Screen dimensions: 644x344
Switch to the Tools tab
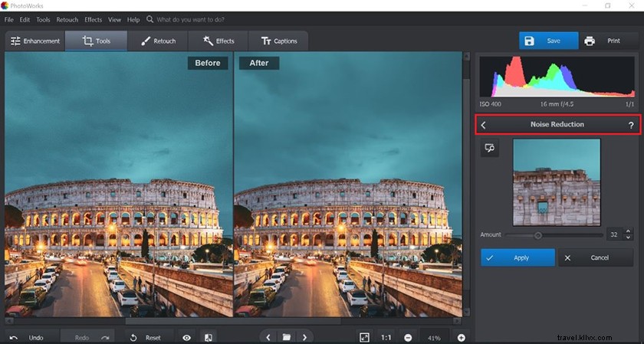pyautogui.click(x=96, y=41)
